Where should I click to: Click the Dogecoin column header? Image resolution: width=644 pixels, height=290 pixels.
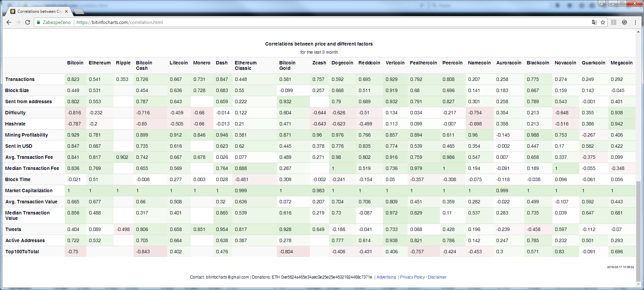[342, 63]
